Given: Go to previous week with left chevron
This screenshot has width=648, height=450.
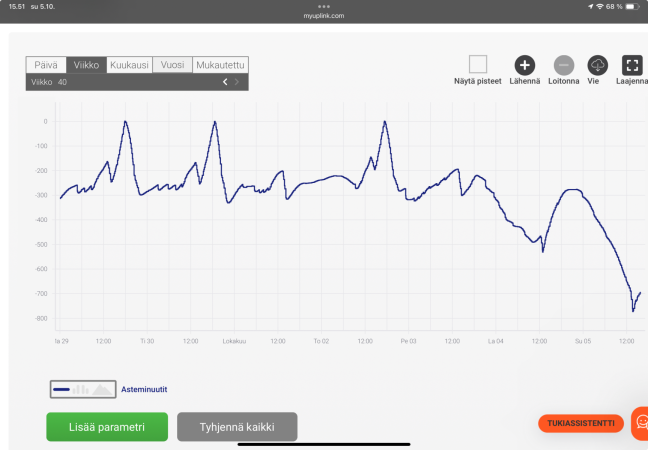Looking at the screenshot, I should (x=225, y=82).
